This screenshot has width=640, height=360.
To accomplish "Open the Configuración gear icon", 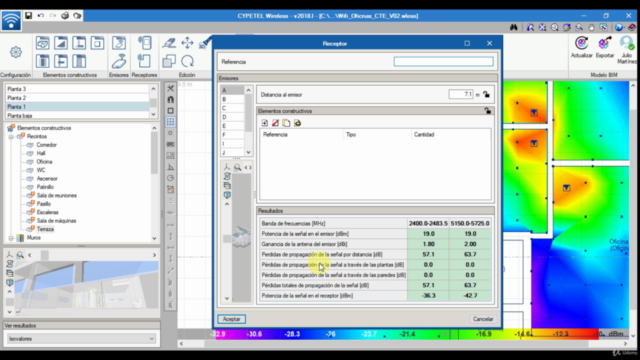I will [x=16, y=52].
